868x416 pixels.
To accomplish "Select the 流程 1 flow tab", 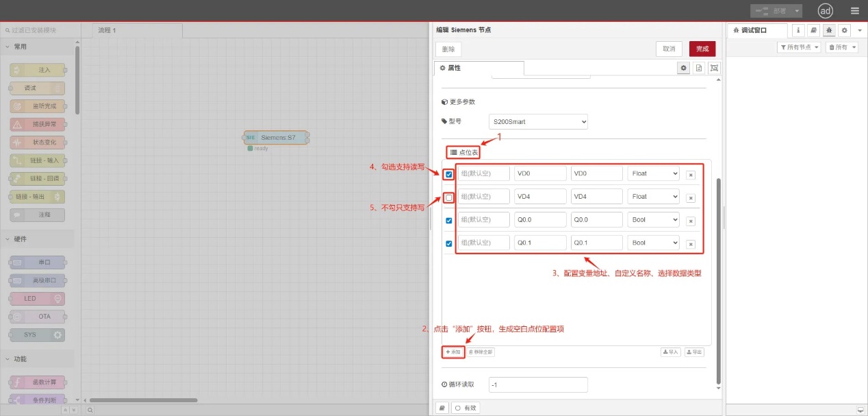I will pyautogui.click(x=131, y=30).
